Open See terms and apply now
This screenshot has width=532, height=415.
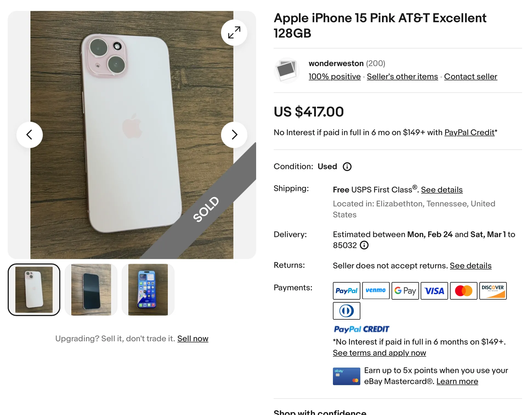click(x=379, y=353)
